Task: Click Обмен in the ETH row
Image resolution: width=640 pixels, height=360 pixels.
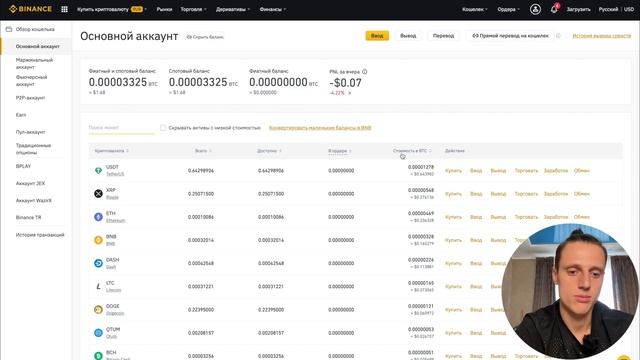Action: pyautogui.click(x=582, y=217)
